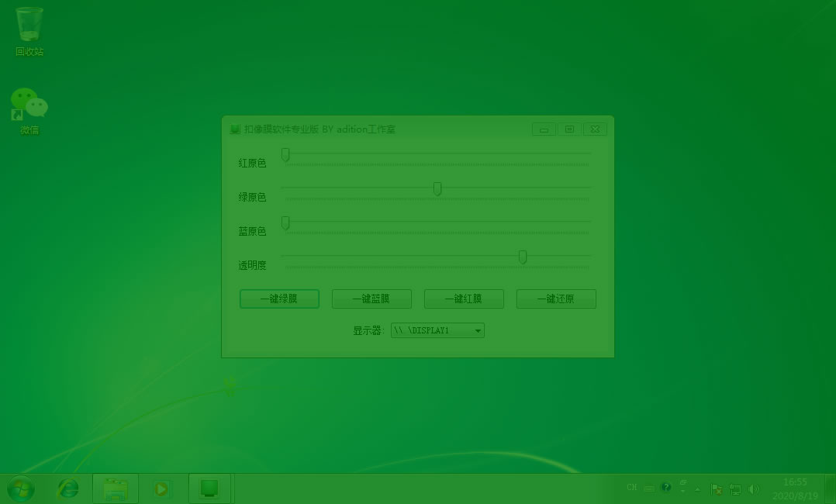Apply the blue film with 一键蓝膜
Viewport: 836px width, 504px height.
tap(371, 299)
